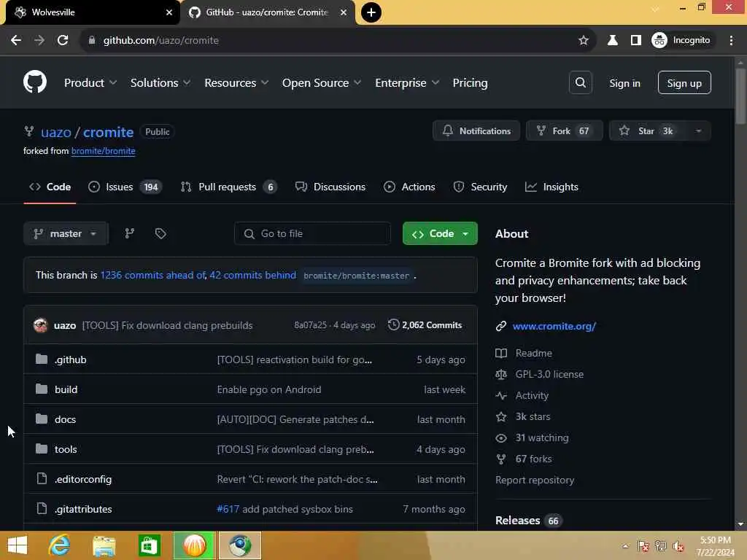Open the Discussions tab
The width and height of the screenshot is (747, 560).
coord(330,187)
